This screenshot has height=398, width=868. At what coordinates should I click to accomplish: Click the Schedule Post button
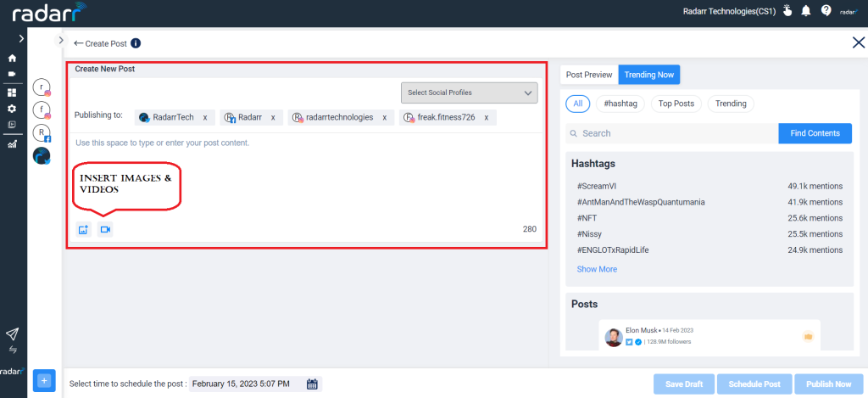coord(754,384)
